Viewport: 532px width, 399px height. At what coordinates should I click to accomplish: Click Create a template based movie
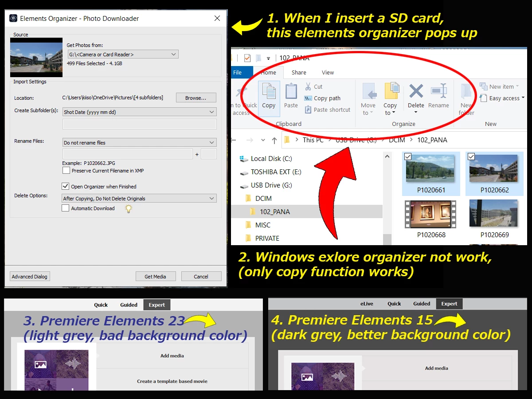pos(172,381)
